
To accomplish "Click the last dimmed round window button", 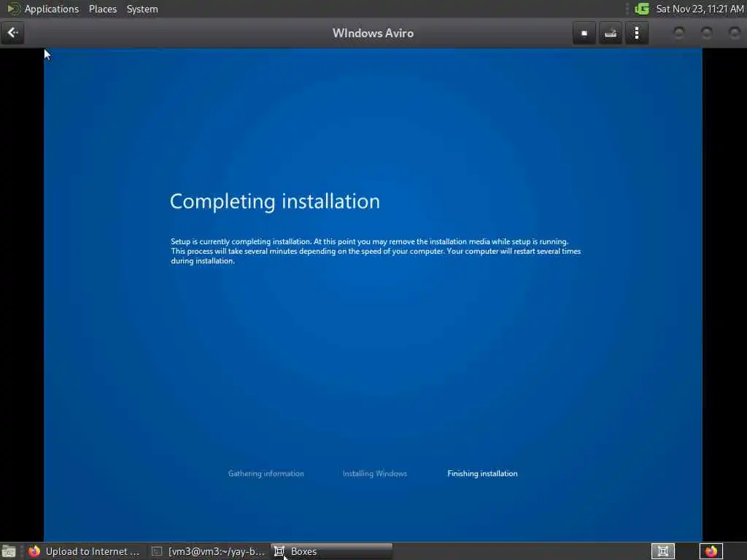I will [734, 33].
